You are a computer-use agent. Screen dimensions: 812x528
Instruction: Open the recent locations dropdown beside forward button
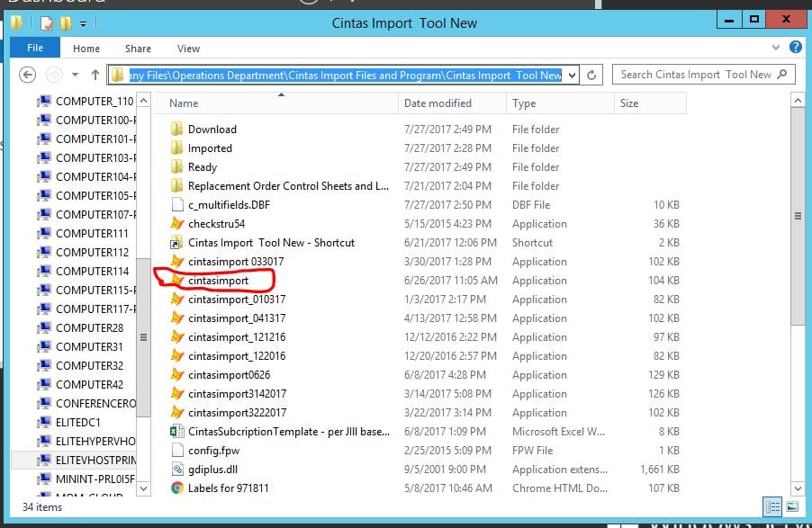pyautogui.click(x=74, y=74)
